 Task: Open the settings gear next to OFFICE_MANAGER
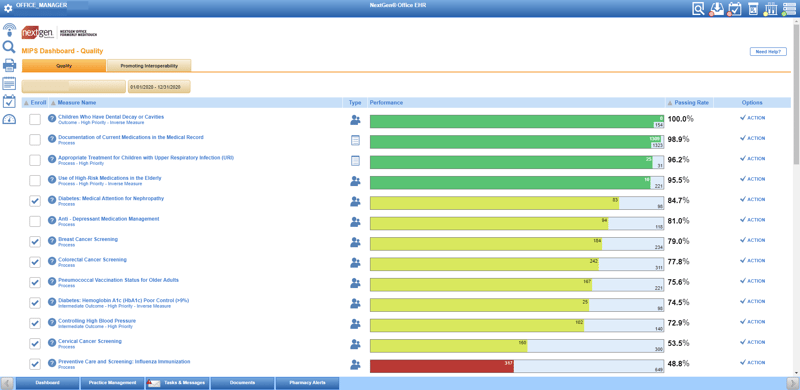(x=8, y=9)
